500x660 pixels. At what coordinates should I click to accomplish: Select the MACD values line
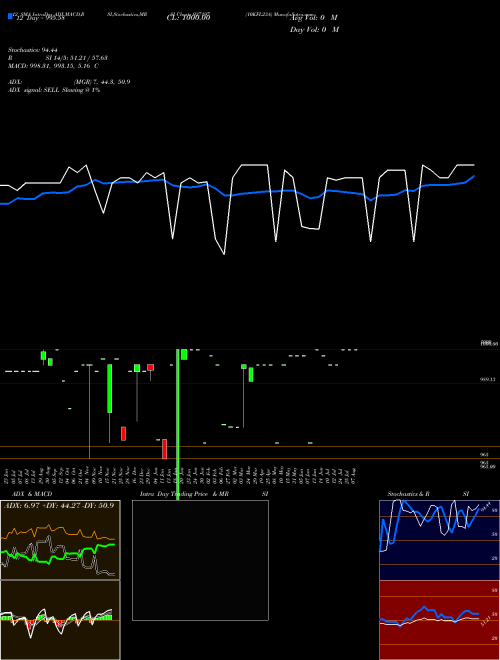point(53,66)
